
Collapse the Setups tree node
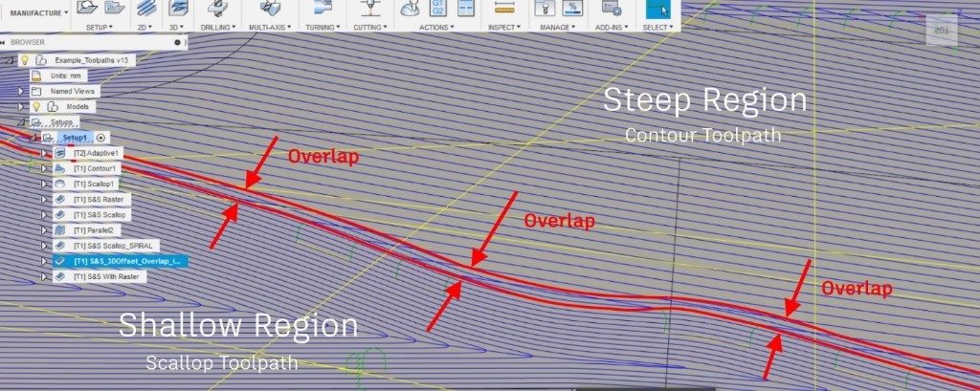pyautogui.click(x=21, y=122)
